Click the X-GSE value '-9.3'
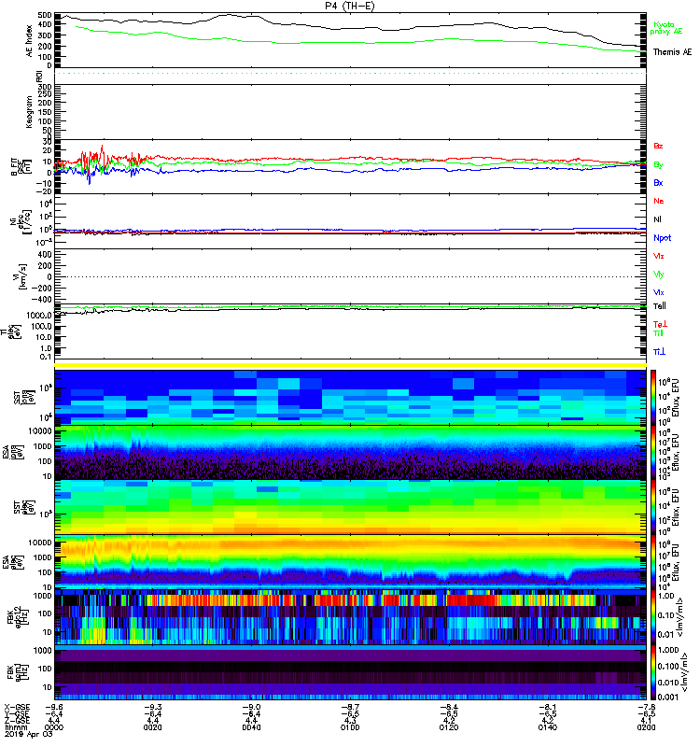Screen dimensions: 700x747 [x=152, y=707]
